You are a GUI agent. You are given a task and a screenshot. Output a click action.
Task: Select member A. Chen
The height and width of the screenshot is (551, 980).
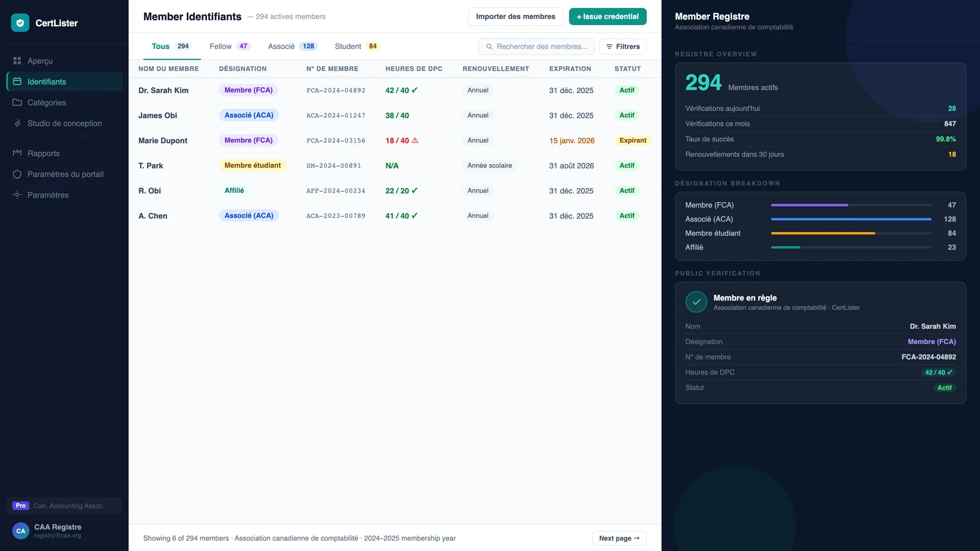coord(153,216)
